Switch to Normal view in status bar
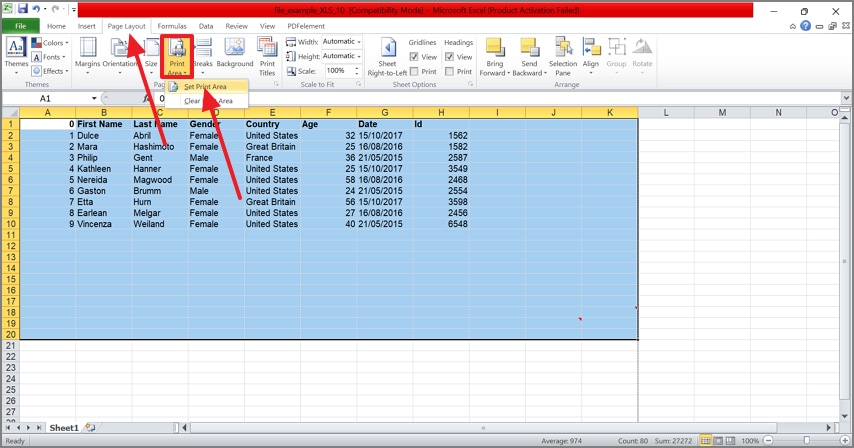The height and width of the screenshot is (448, 854). tap(706, 440)
